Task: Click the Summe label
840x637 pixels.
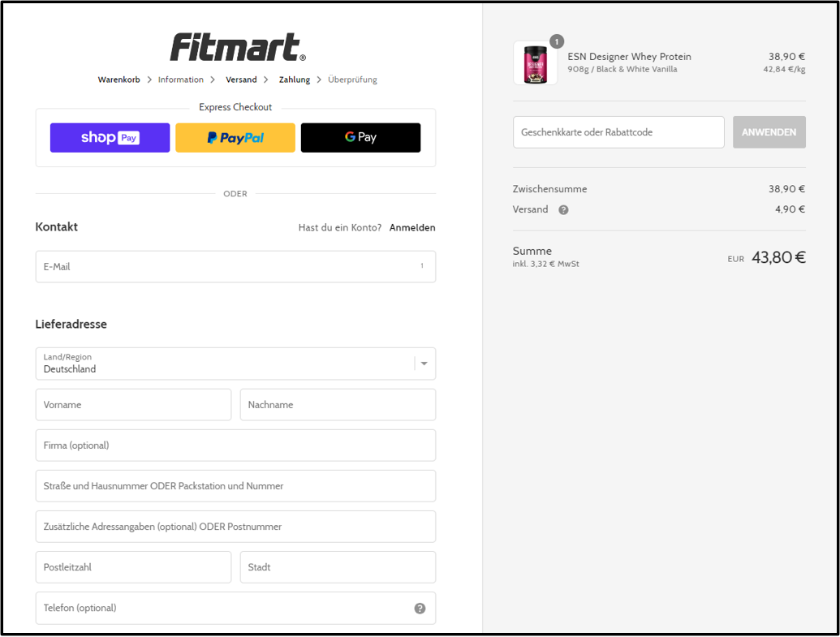Action: pyautogui.click(x=532, y=251)
